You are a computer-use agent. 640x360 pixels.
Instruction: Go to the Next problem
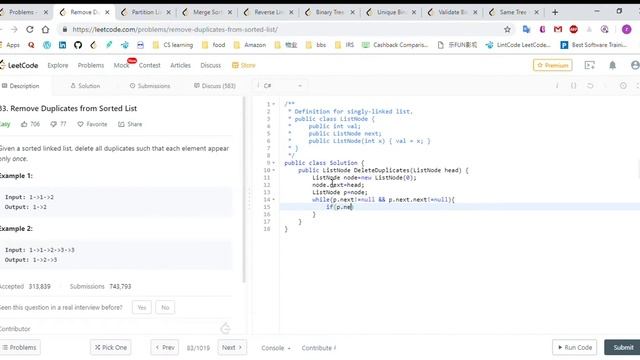pos(232,347)
